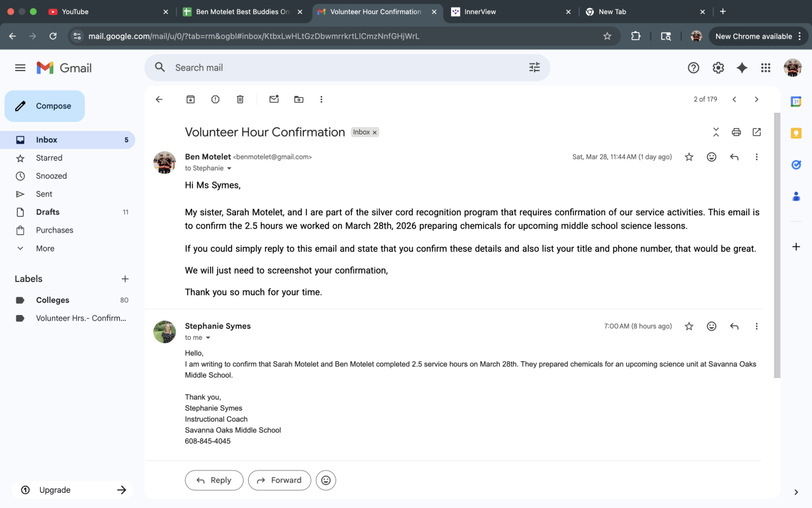Viewport: 812px width, 508px height.
Task: Mark email as unread
Action: coord(274,99)
